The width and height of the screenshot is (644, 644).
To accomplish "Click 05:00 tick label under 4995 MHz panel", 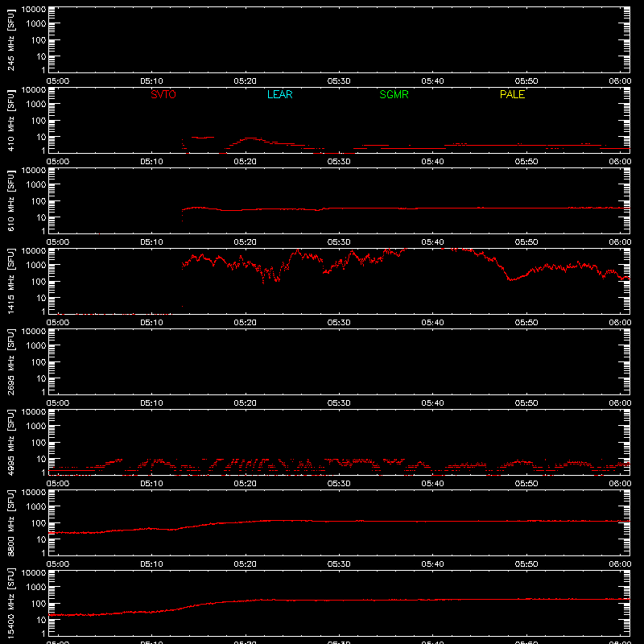I will pos(58,484).
